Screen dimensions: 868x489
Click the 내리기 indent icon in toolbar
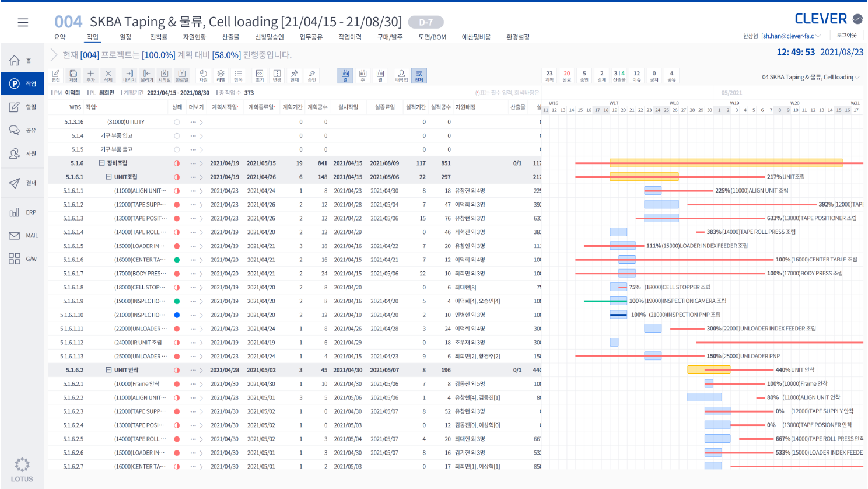pos(129,76)
